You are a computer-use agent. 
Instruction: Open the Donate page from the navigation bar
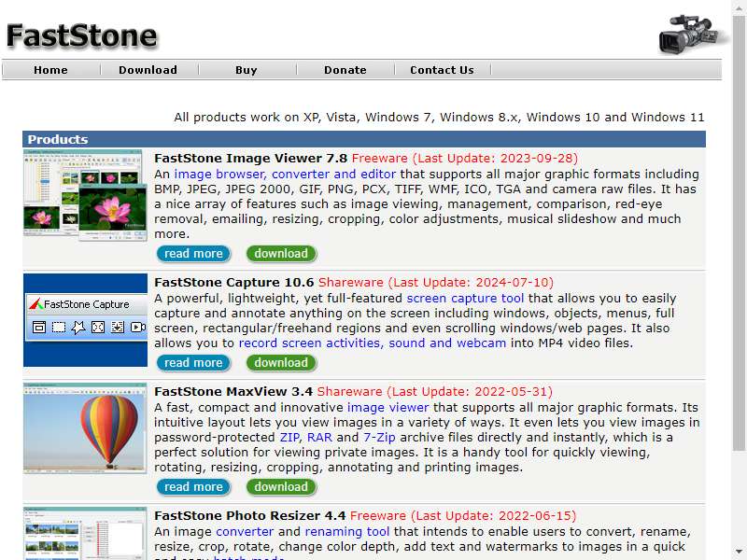[345, 70]
